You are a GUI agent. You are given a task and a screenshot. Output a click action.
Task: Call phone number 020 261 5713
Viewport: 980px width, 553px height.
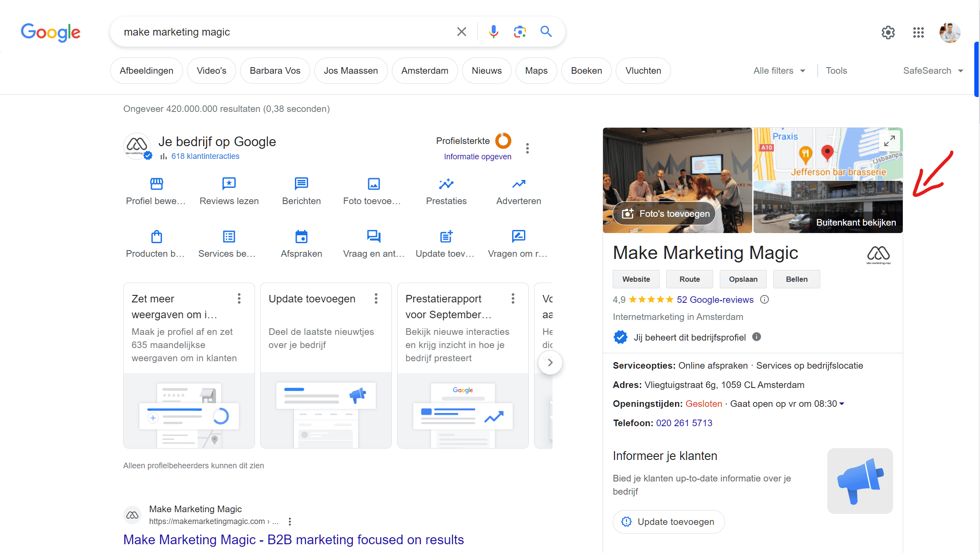click(x=684, y=423)
